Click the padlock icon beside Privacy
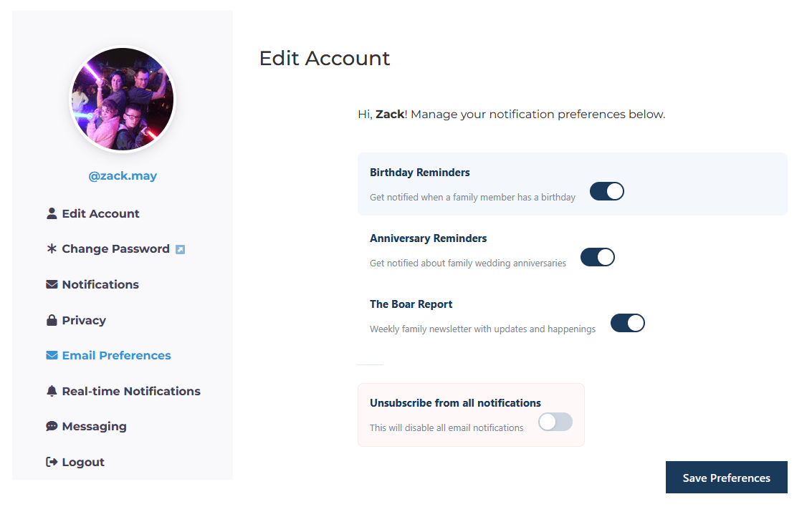Screen dimensions: 812x532 [52, 320]
